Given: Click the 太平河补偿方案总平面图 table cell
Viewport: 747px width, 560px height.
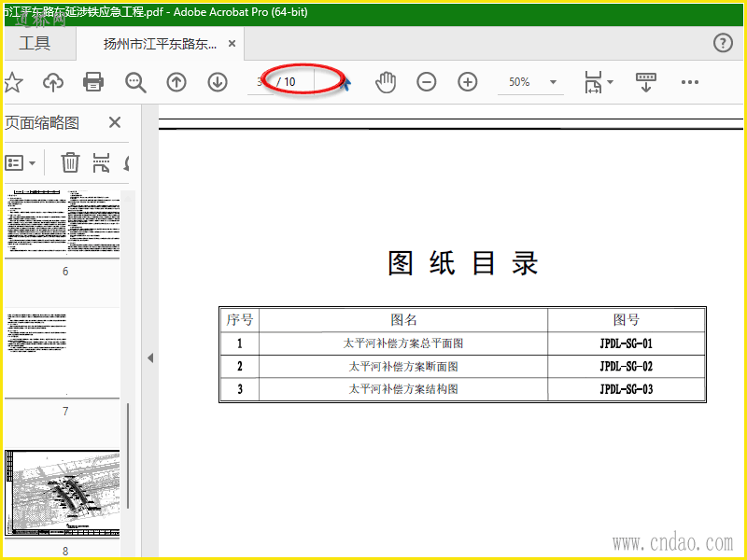Looking at the screenshot, I should 403,343.
